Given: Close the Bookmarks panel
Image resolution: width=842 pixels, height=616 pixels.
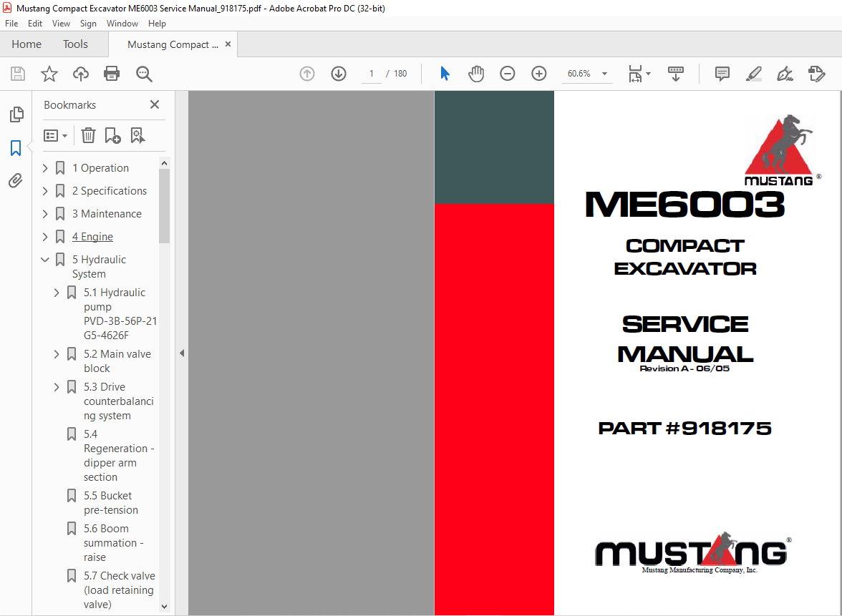Looking at the screenshot, I should pyautogui.click(x=155, y=104).
